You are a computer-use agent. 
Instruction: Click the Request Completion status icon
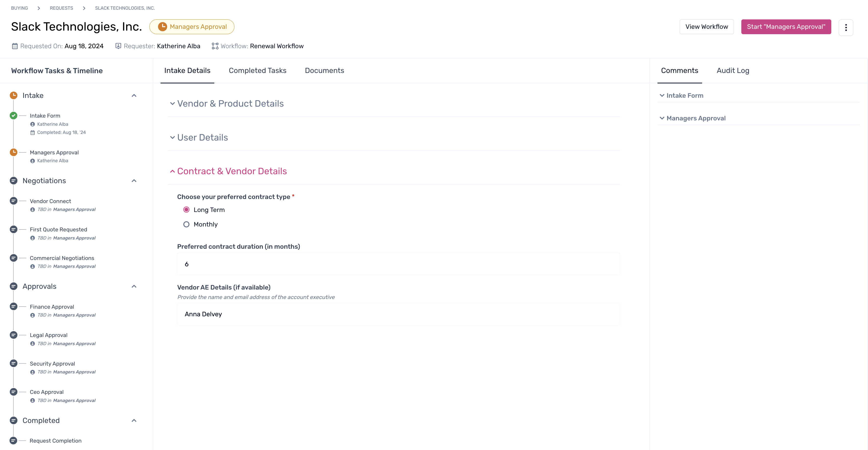coord(14,441)
